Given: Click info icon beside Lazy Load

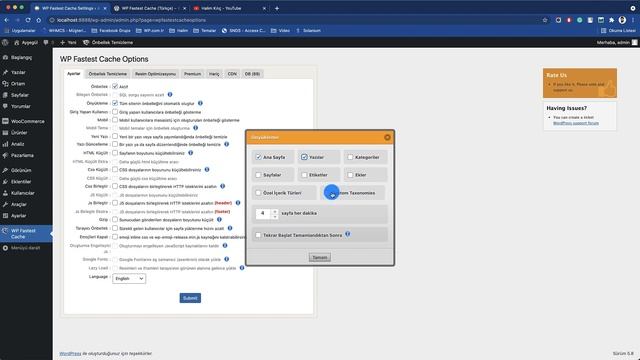Looking at the screenshot, I should click(242, 268).
